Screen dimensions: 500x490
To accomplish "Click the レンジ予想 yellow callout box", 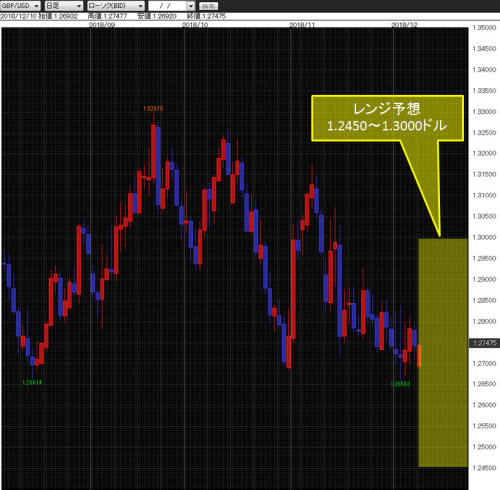I will coord(387,118).
